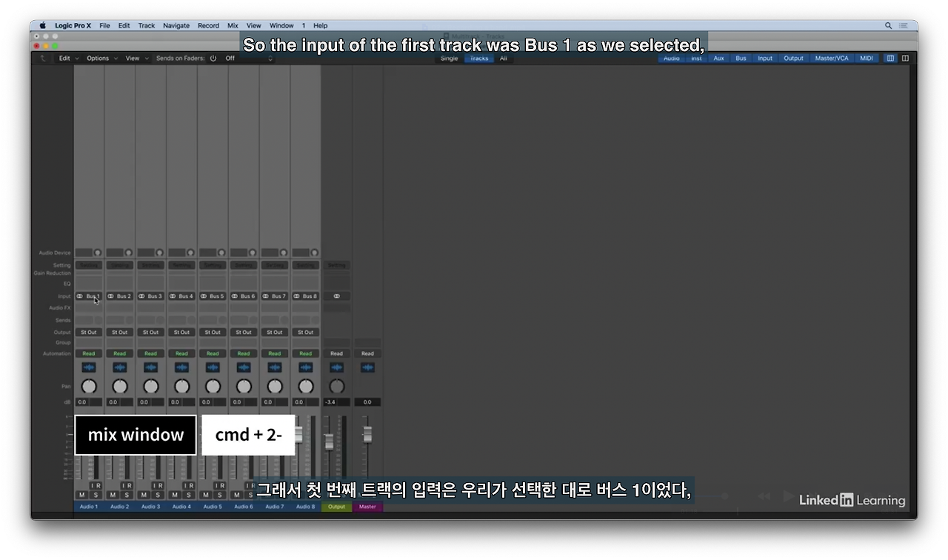948x560 pixels.
Task: Click the Audio 2 waveform track icon
Action: coord(120,367)
